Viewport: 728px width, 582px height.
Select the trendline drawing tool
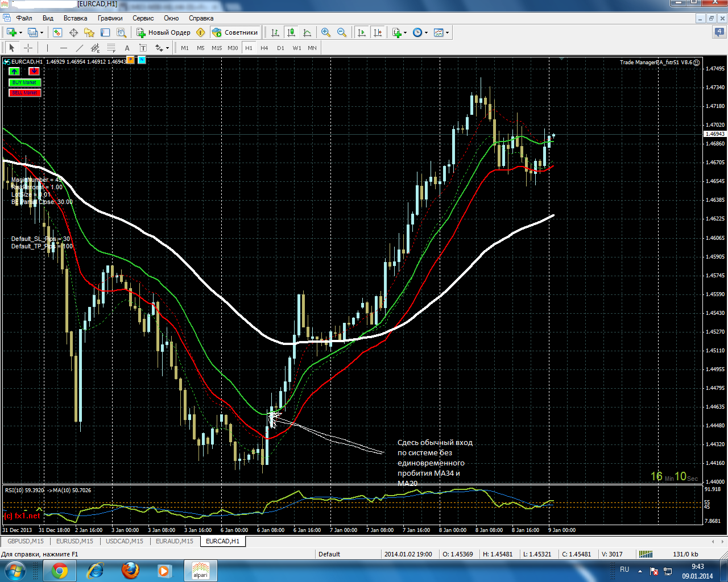tap(79, 48)
